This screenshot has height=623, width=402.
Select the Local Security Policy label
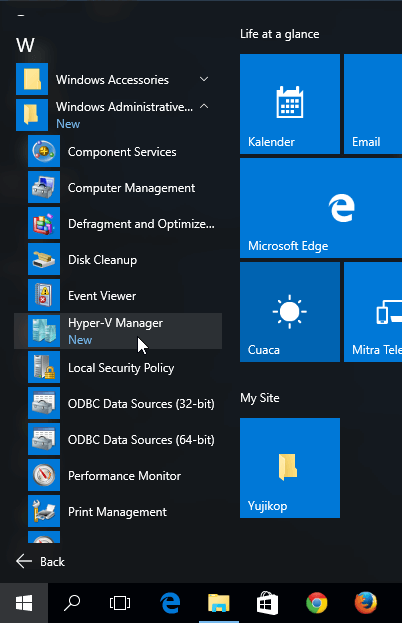point(121,368)
